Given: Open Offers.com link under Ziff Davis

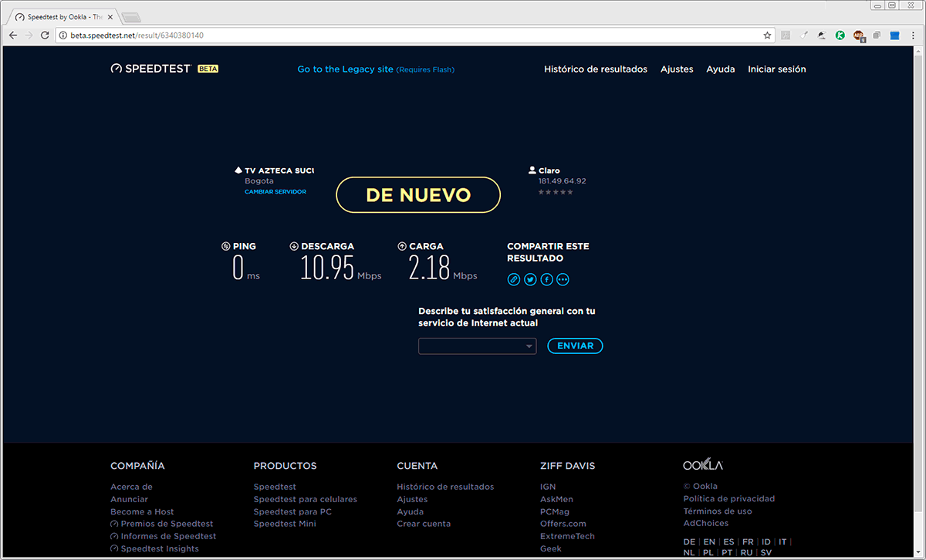Looking at the screenshot, I should 563,524.
